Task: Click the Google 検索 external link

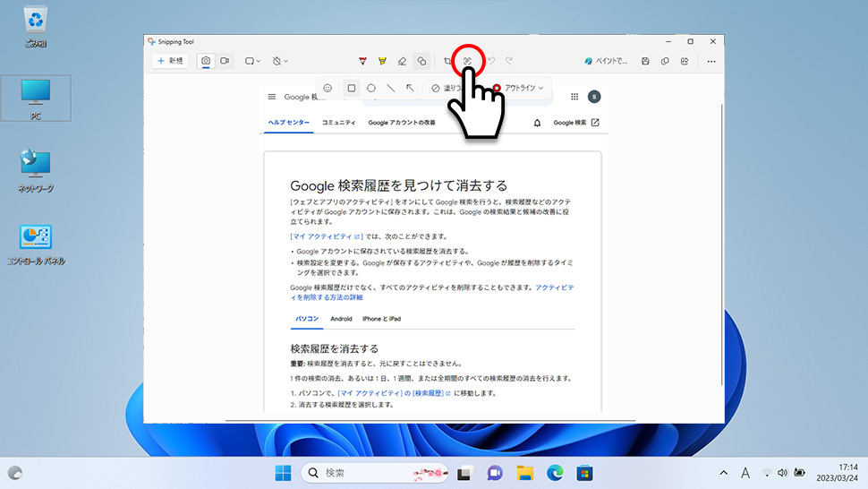Action: point(576,123)
